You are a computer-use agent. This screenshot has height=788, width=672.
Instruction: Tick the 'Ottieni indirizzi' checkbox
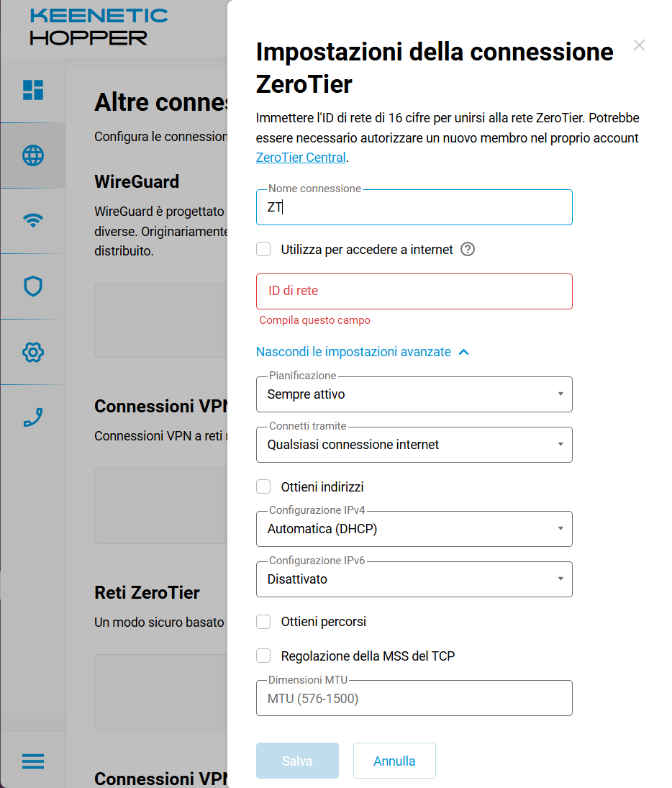(264, 487)
